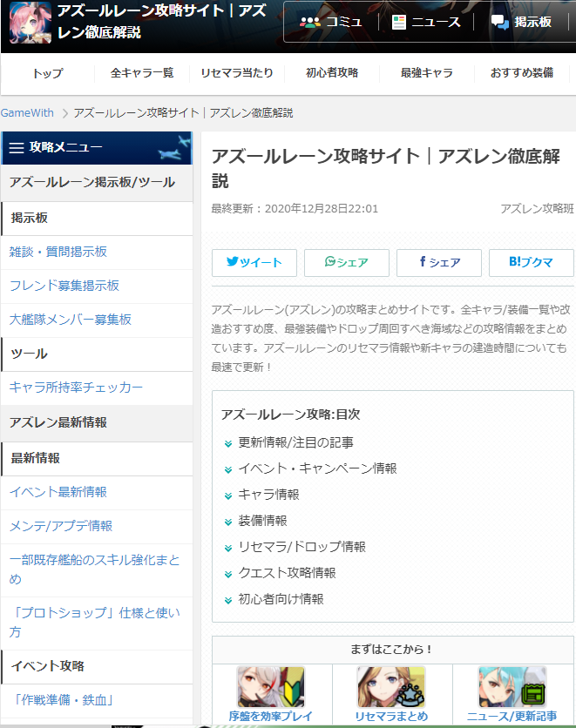
Task: Open the 序盤を効率プレイ character thumbnail
Action: pyautogui.click(x=271, y=687)
